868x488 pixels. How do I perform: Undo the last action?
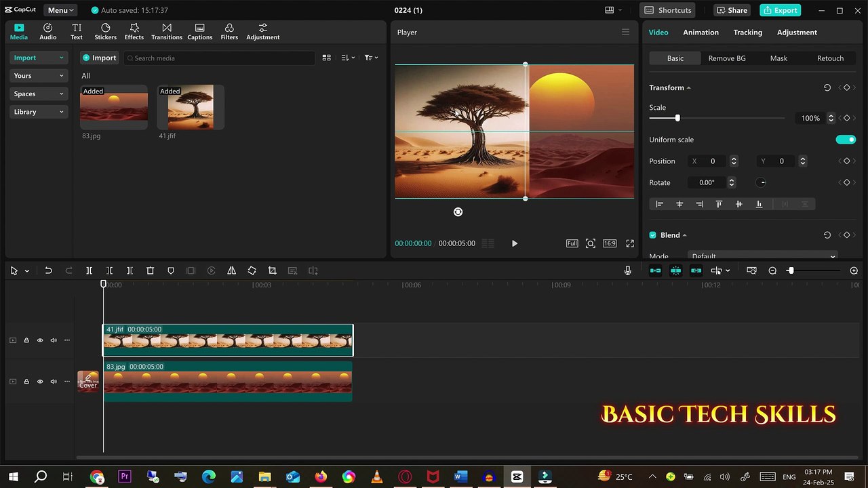point(48,270)
